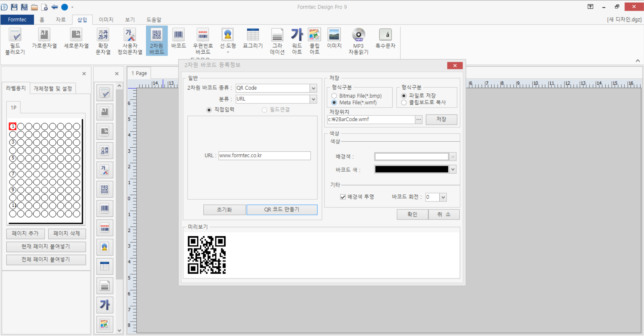644x336 pixels.
Task: Switch to the 홈 ribbon tab
Action: point(42,19)
